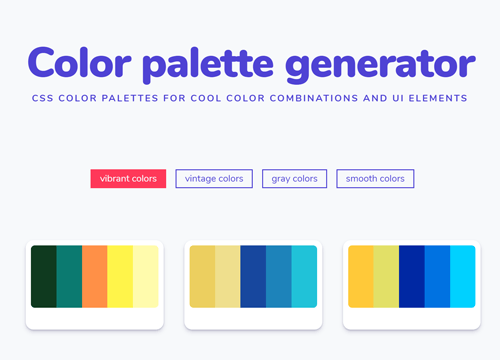Open the smooth colors category

[375, 179]
